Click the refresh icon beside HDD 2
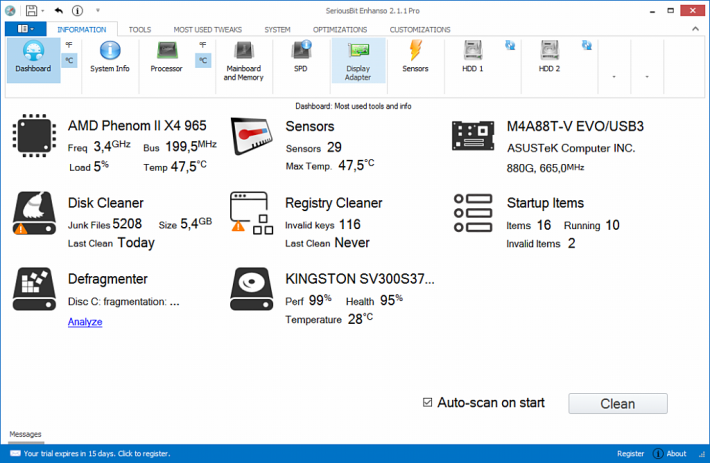The image size is (710, 463). click(x=587, y=45)
